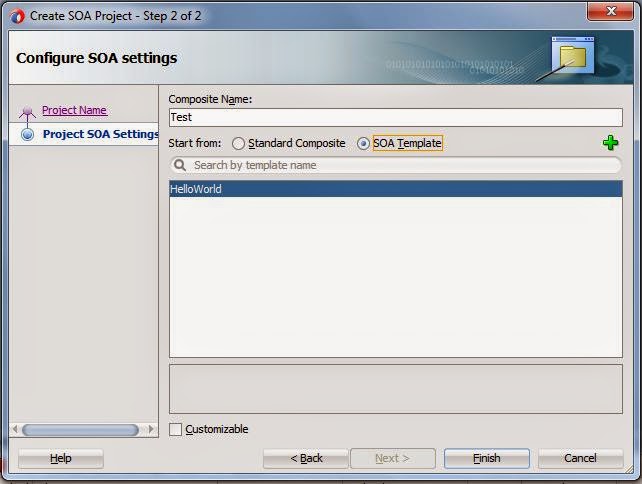The height and width of the screenshot is (484, 642).
Task: Select the HelloWorld template row
Action: click(396, 189)
